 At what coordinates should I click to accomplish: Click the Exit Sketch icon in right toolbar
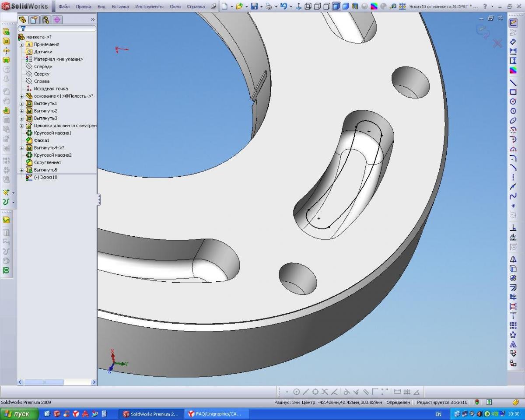coord(513,23)
